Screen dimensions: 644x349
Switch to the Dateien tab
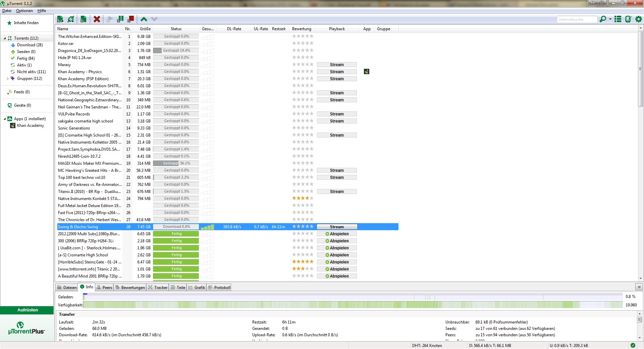67,288
